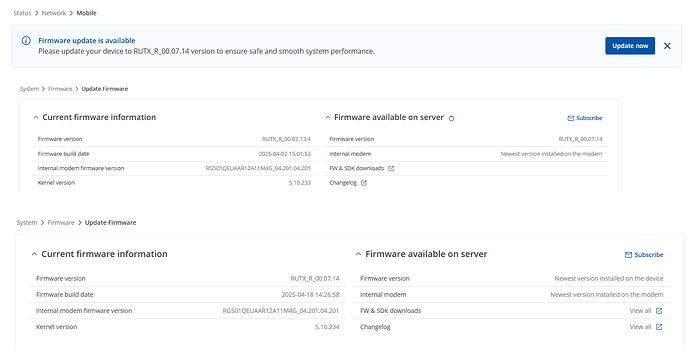
Task: Go to Network in the top breadcrumb
Action: pos(54,13)
